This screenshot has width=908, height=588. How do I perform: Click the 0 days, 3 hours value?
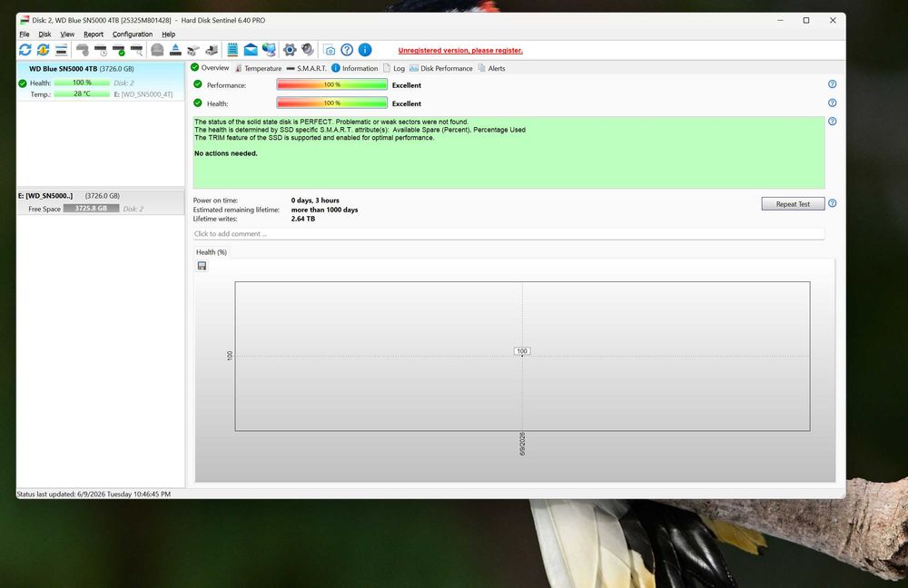tap(315, 201)
